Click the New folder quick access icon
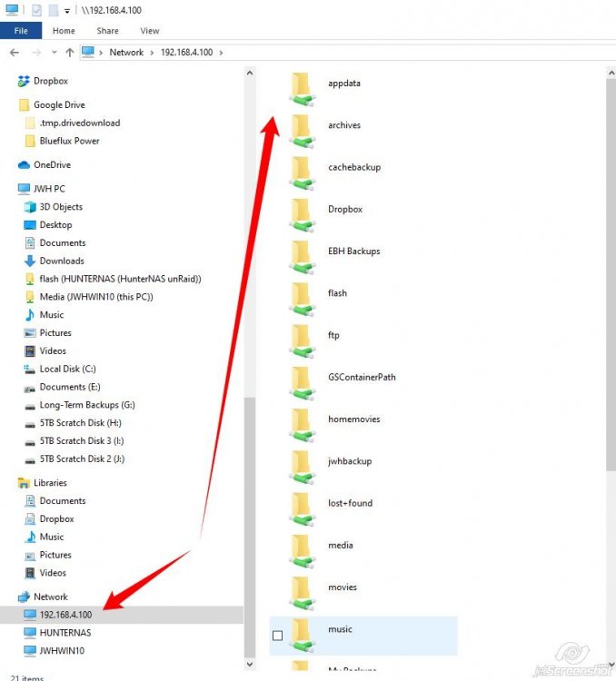The width and height of the screenshot is (616, 681). pyautogui.click(x=53, y=10)
